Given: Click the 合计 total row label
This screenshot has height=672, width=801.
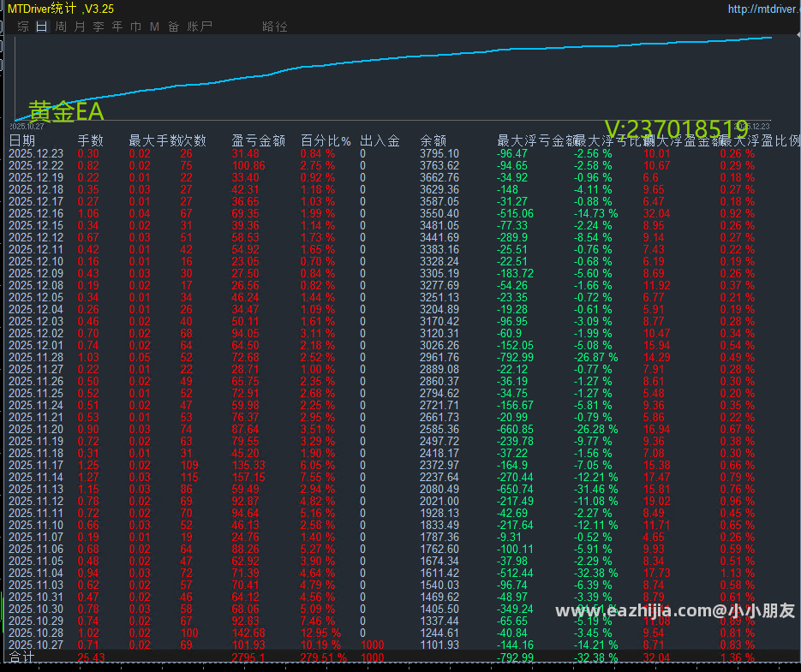Looking at the screenshot, I should coord(21,657).
